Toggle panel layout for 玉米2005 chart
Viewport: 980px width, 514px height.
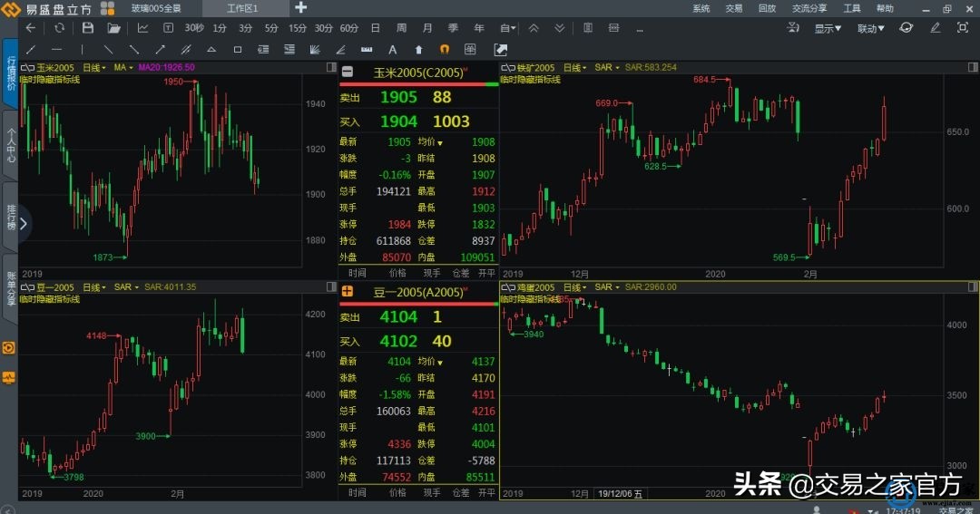tap(331, 67)
